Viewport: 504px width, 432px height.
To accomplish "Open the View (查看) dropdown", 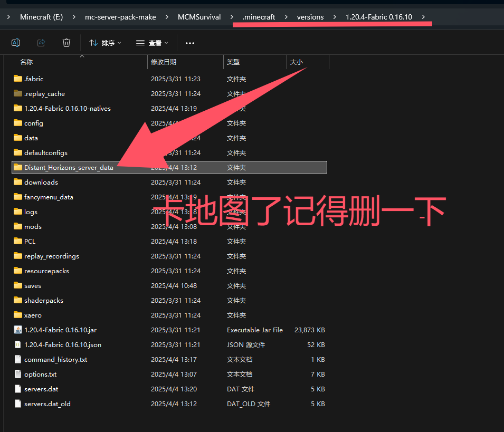I will (x=152, y=43).
